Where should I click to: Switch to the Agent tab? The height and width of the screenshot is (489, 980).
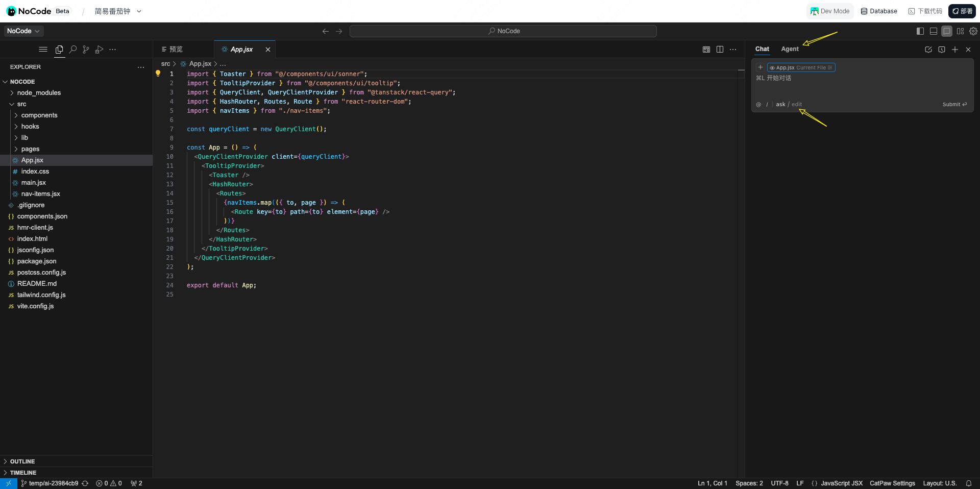point(790,49)
